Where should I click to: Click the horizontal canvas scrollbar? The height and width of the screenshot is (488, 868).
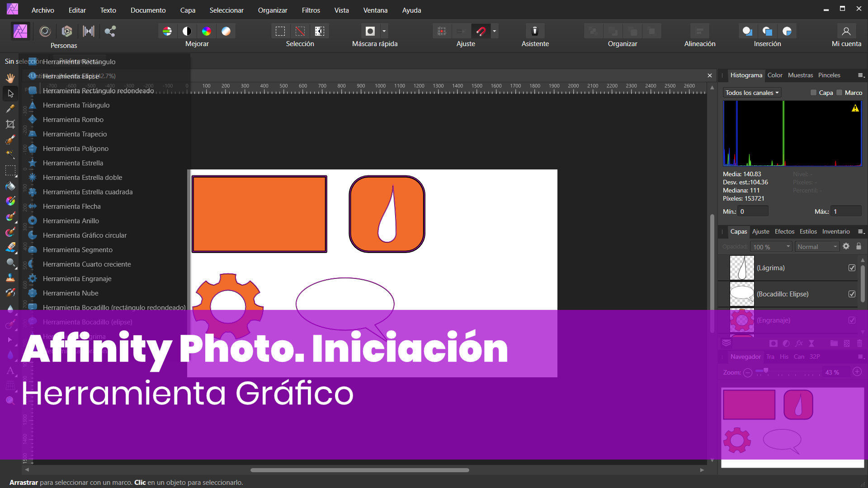tap(360, 470)
